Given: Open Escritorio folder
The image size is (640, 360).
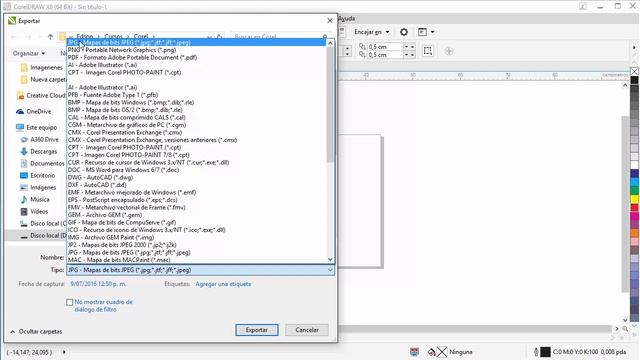Looking at the screenshot, I should point(38,176).
